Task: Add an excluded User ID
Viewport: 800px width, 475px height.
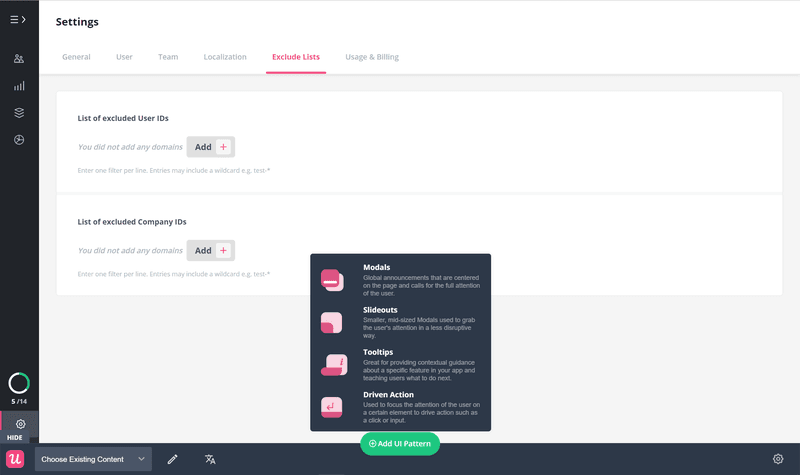Action: 211,147
